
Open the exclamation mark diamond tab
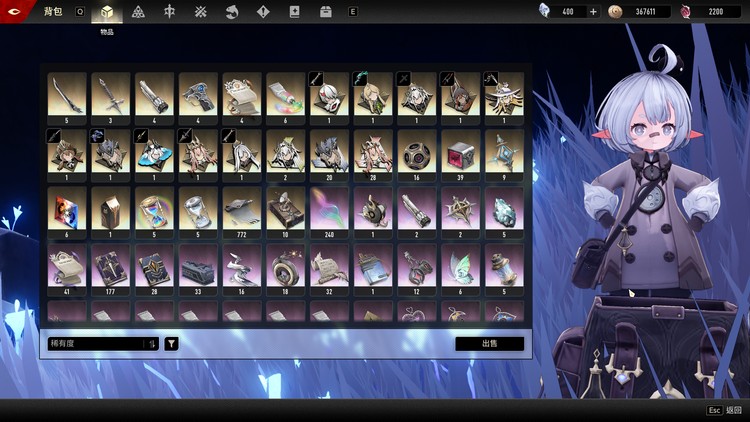262,12
